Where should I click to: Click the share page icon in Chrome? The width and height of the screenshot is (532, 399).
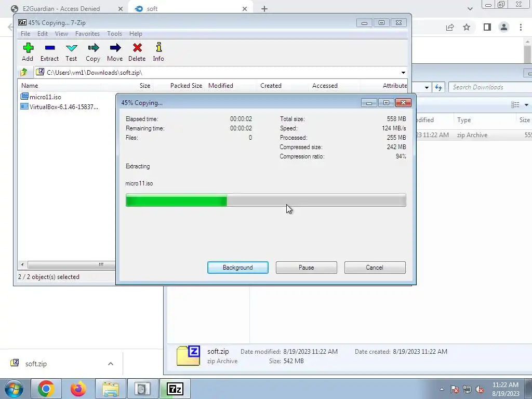[450, 27]
